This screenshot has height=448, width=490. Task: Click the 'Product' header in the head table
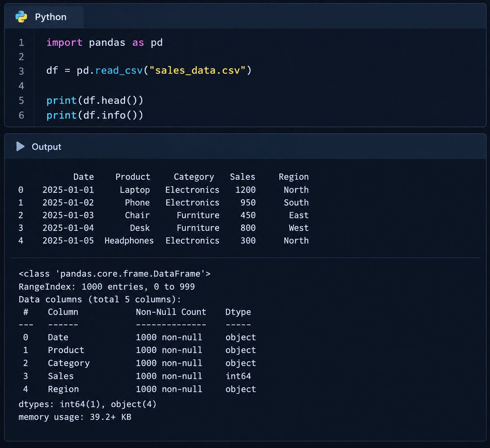(133, 177)
